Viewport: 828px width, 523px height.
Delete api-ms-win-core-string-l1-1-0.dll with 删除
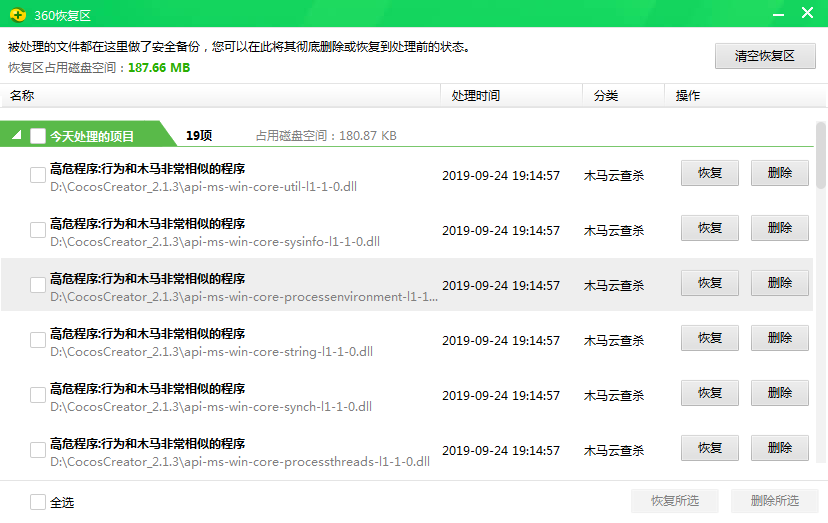tap(780, 338)
